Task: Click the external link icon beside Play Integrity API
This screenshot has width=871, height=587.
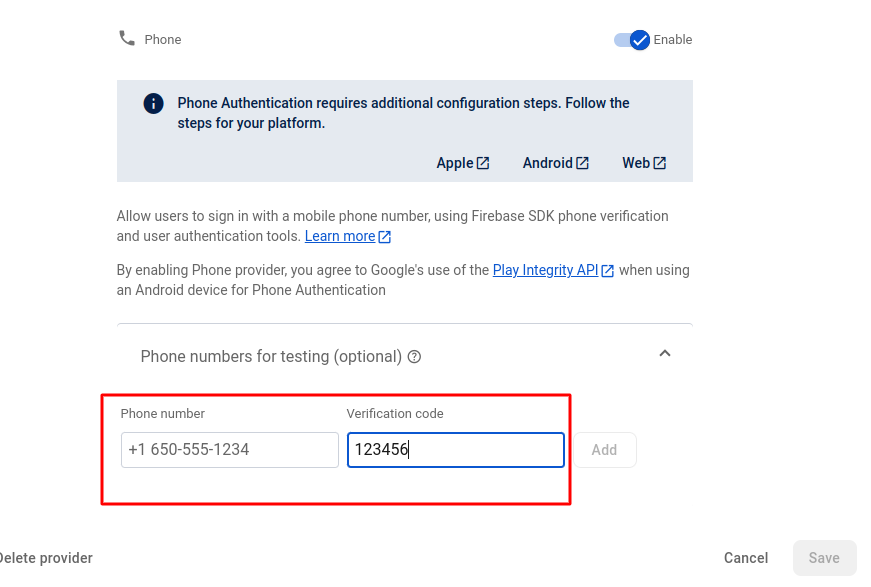Action: 607,269
